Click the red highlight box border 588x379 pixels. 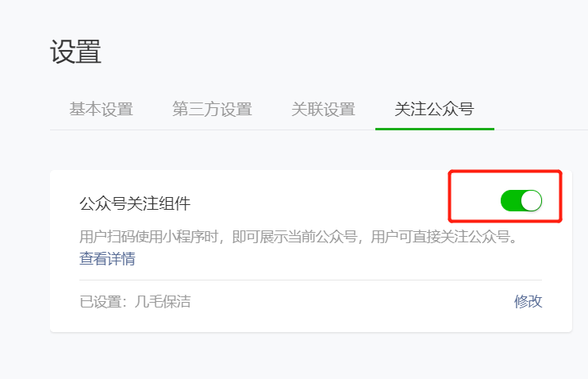505,172
